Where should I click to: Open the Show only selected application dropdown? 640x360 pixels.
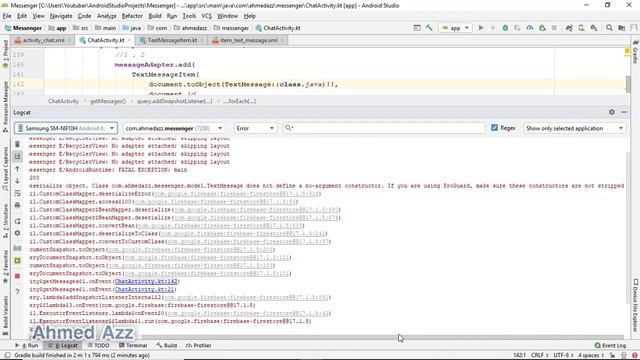(x=574, y=128)
